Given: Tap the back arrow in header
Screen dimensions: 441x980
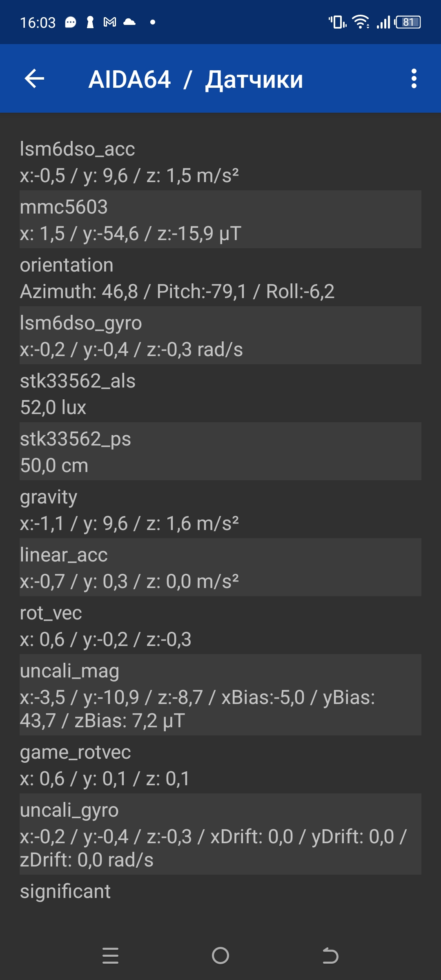Looking at the screenshot, I should (x=35, y=79).
